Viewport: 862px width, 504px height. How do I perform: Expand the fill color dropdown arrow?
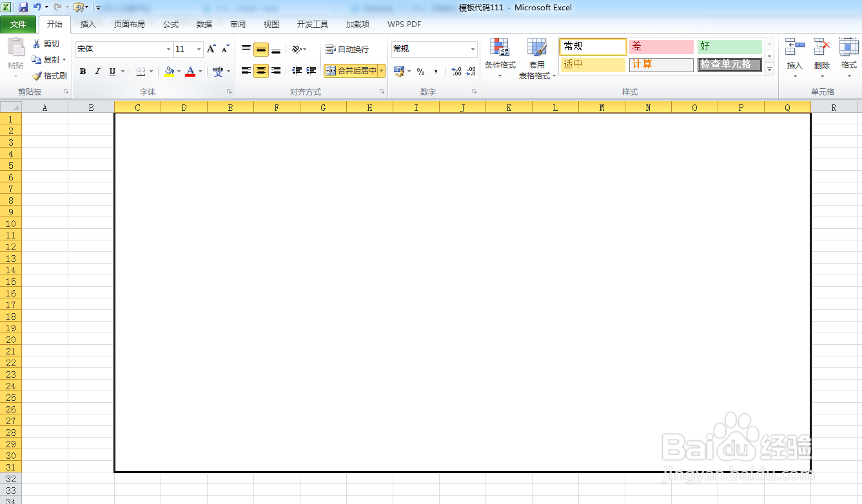tap(179, 72)
